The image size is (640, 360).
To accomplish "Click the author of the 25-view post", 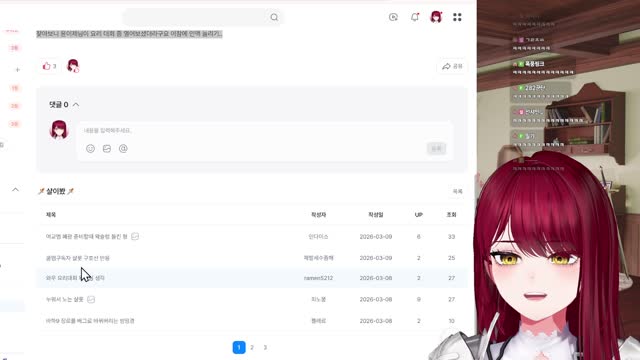I will (318, 258).
